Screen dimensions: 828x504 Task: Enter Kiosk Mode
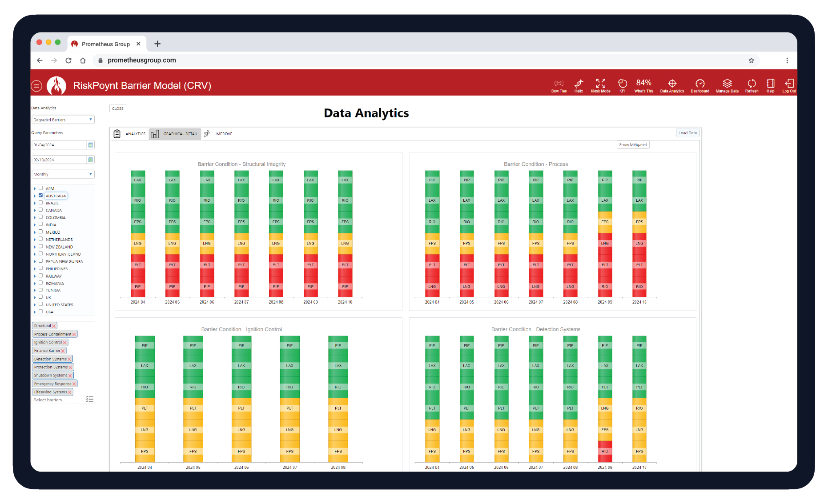click(x=600, y=85)
